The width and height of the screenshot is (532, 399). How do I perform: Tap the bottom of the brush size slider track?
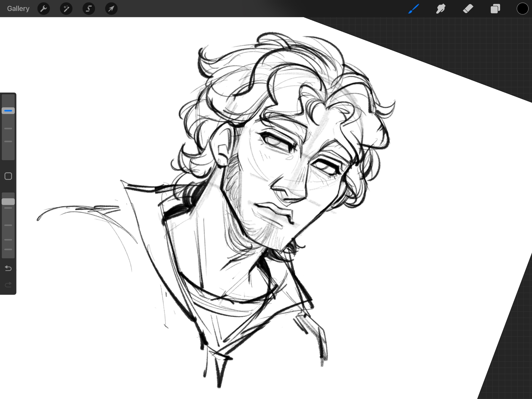(8, 157)
